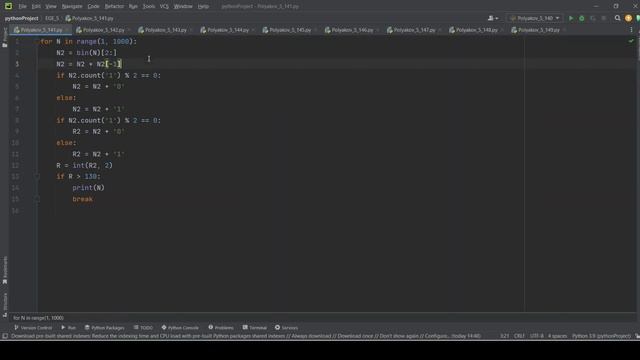
Task: Open the Structure sidebar tool button
Action: click(x=5, y=305)
